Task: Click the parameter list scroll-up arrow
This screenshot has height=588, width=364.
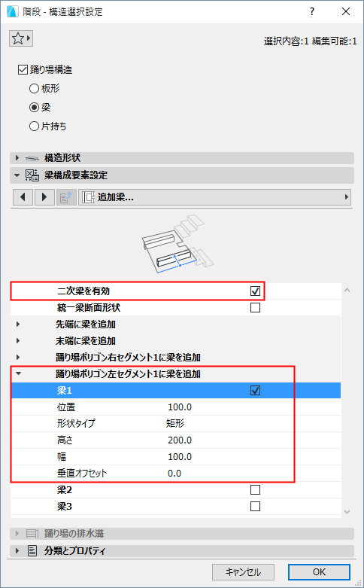Action: pyautogui.click(x=347, y=290)
